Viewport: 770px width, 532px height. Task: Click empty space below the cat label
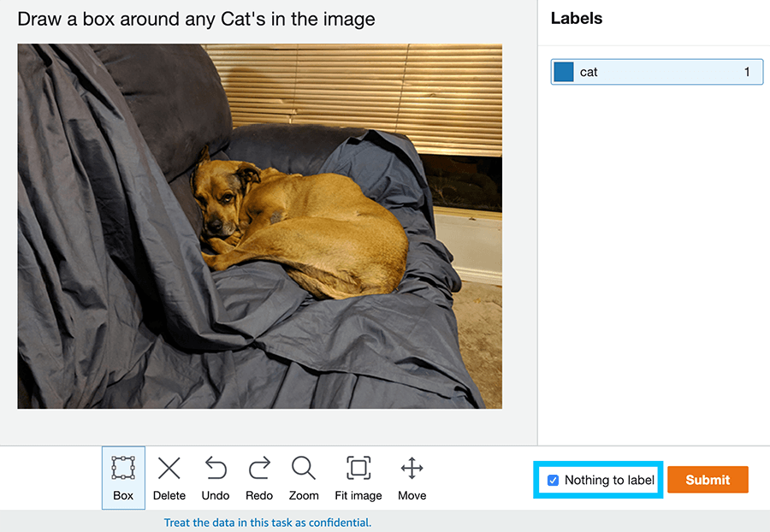click(656, 257)
